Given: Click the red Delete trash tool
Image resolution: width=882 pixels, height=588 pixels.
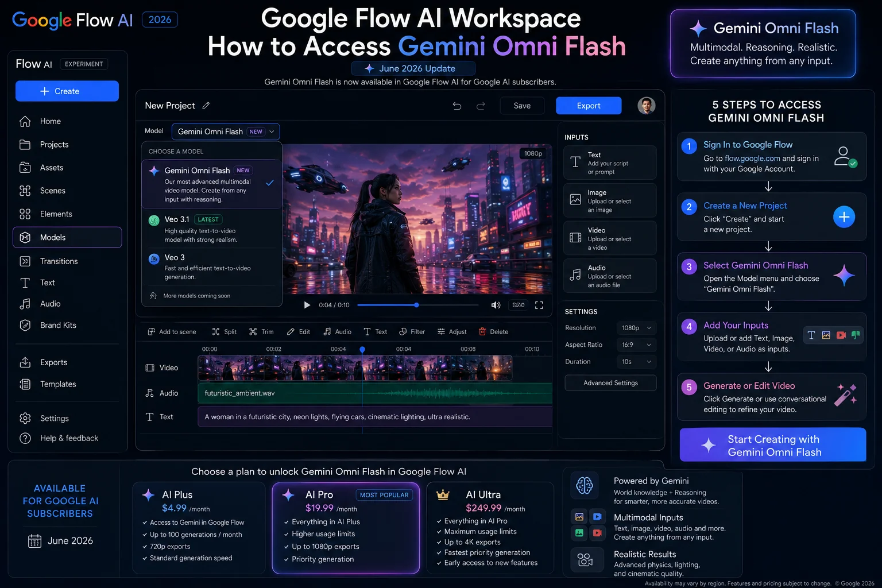Looking at the screenshot, I should click(493, 332).
